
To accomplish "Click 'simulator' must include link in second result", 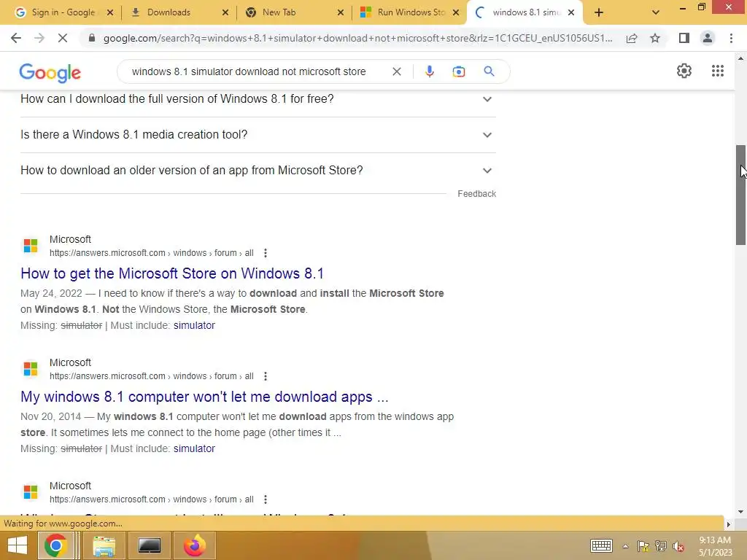I will click(x=194, y=448).
